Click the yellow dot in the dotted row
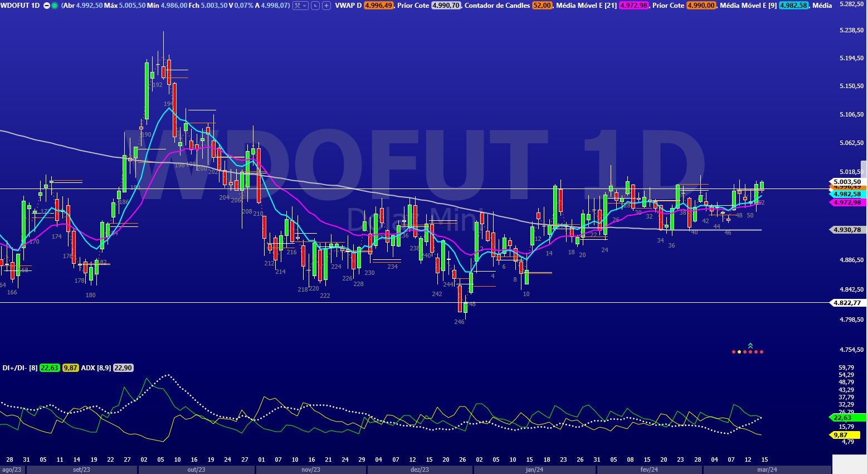 [x=739, y=352]
